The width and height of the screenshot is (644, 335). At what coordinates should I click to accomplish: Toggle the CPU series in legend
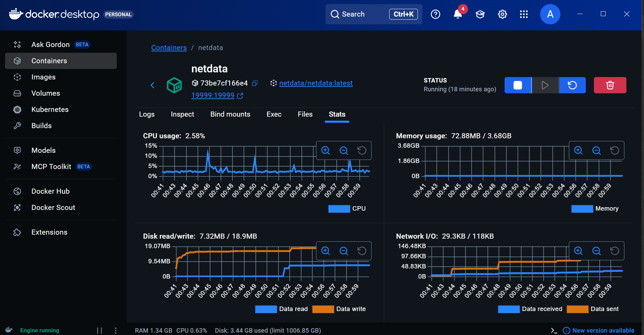[347, 209]
